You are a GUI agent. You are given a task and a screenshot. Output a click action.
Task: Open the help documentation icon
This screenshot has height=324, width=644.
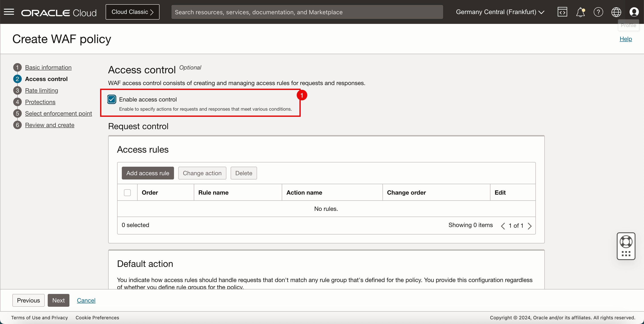(598, 12)
